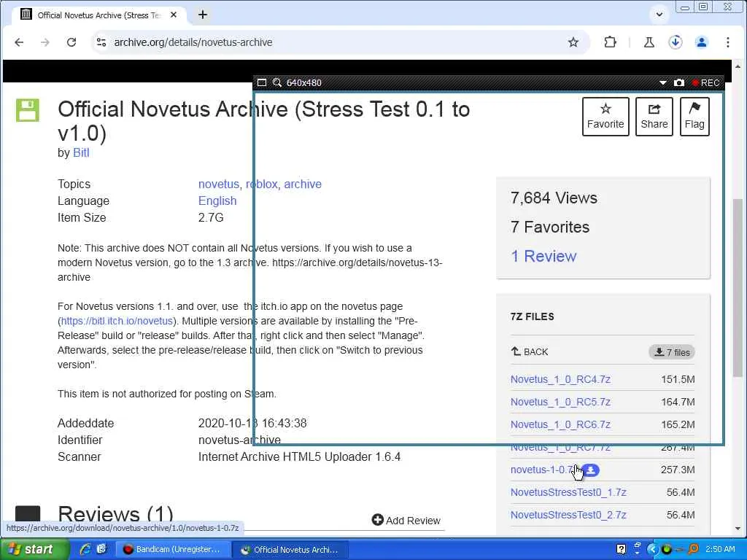
Task: Start recording with the REC button
Action: click(x=706, y=83)
